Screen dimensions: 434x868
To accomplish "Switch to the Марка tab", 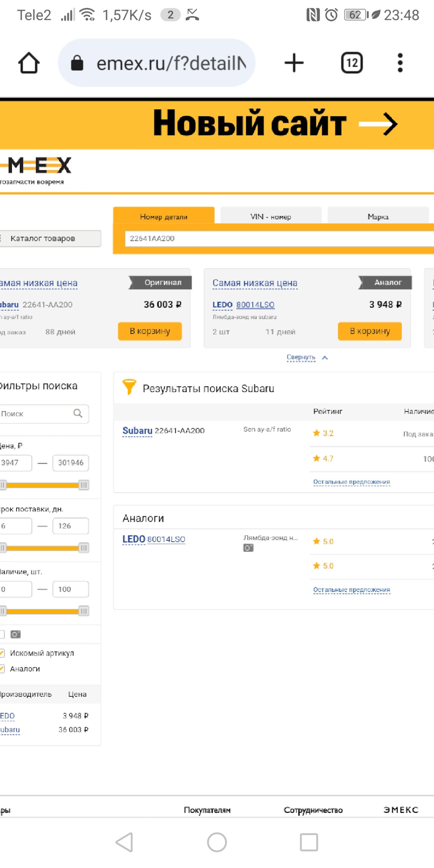I will 378,217.
